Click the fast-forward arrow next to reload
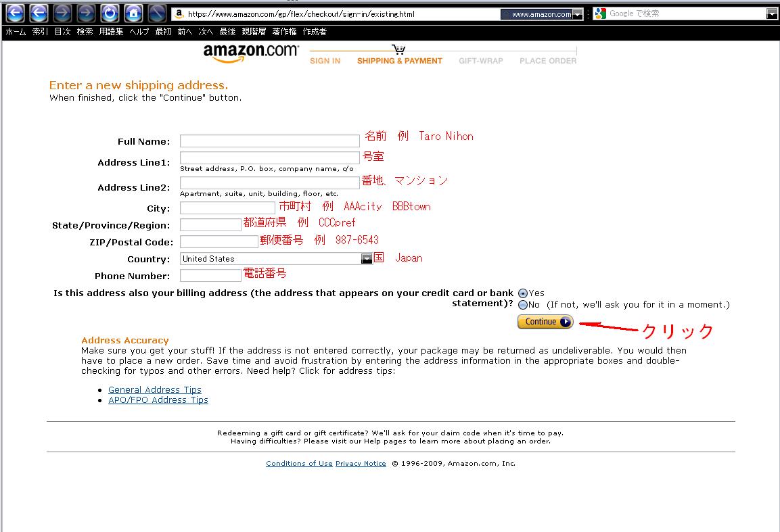This screenshot has height=532, width=780. [85, 13]
